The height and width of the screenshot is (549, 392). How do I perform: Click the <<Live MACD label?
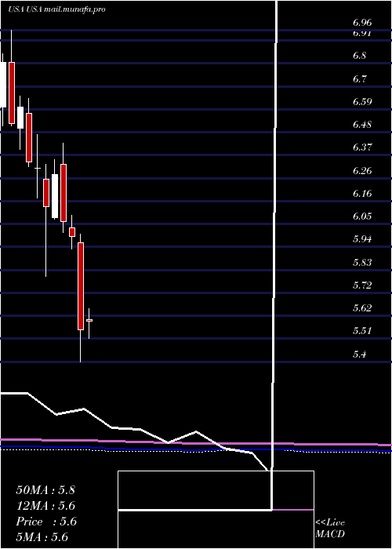(x=330, y=529)
